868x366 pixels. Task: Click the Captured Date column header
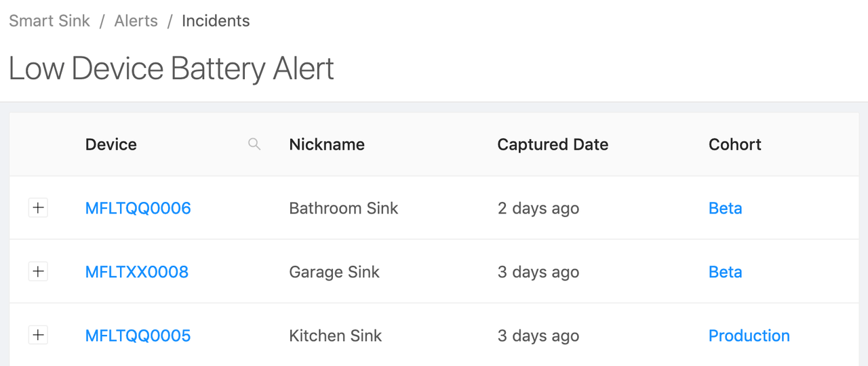[x=553, y=144]
